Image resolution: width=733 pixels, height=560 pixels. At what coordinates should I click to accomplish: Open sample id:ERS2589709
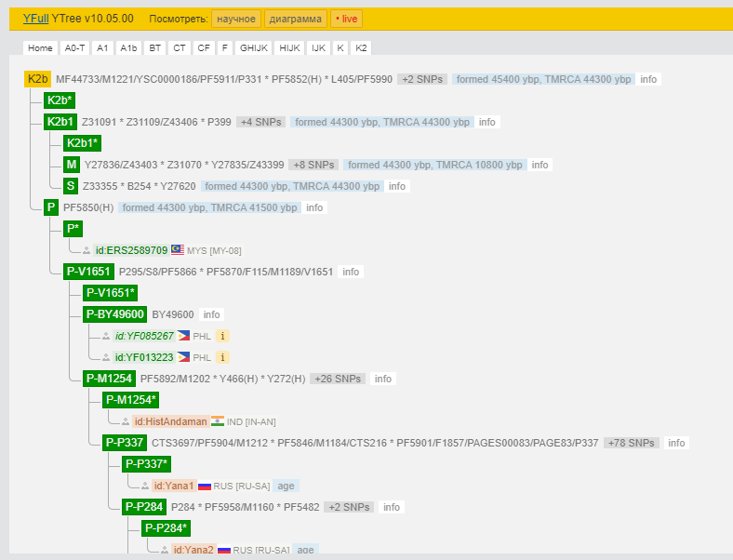tap(131, 250)
